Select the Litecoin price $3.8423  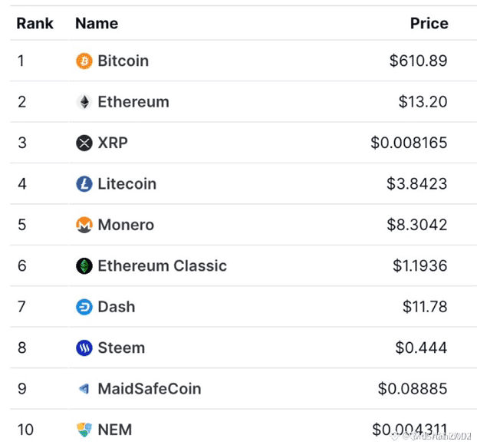tap(416, 184)
